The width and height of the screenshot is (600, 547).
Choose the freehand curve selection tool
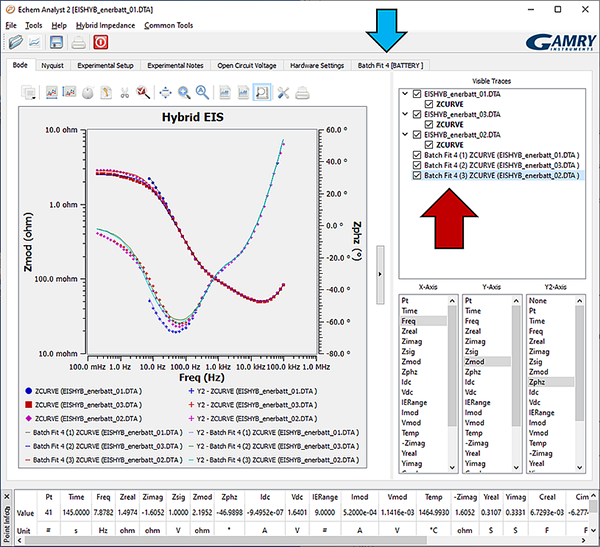point(106,92)
